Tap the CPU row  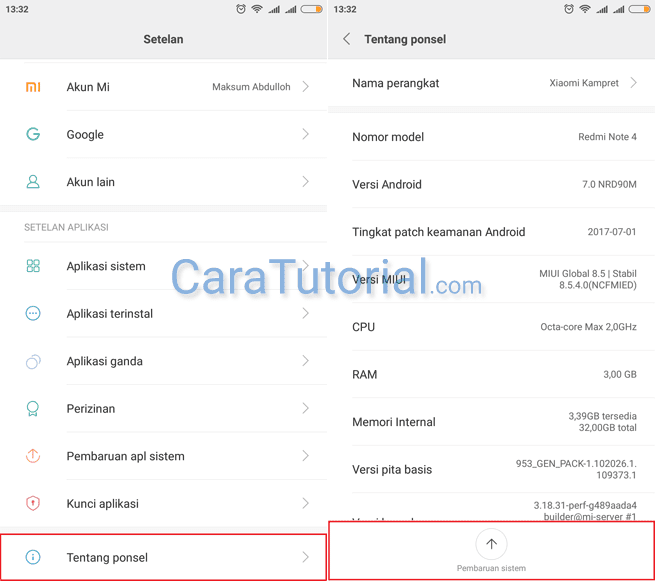coord(492,327)
